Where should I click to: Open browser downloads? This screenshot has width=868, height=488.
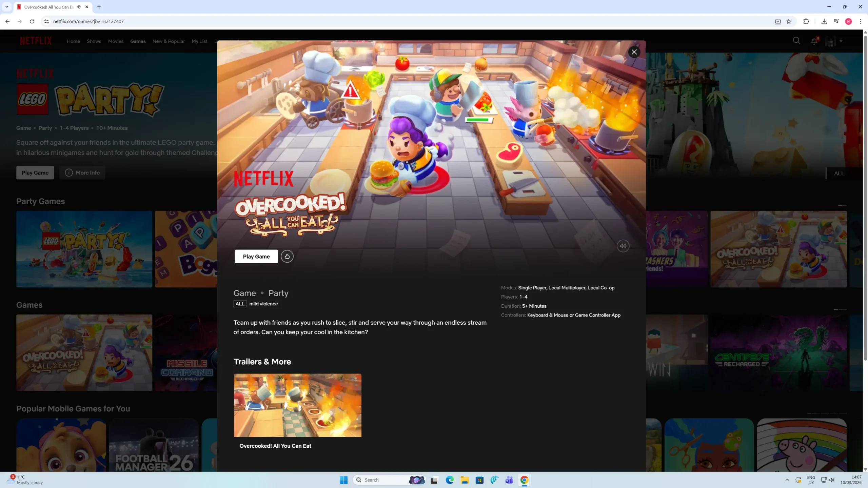(x=824, y=21)
